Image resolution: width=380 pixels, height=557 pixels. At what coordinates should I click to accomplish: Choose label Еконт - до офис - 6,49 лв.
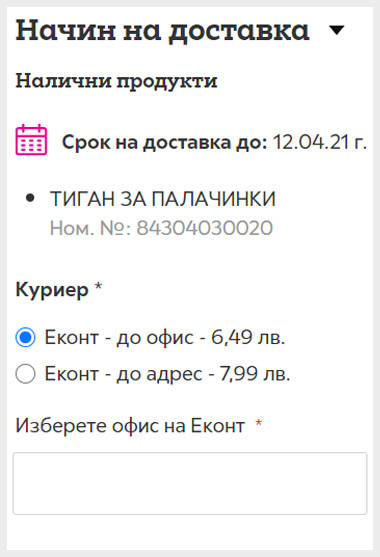click(x=165, y=337)
